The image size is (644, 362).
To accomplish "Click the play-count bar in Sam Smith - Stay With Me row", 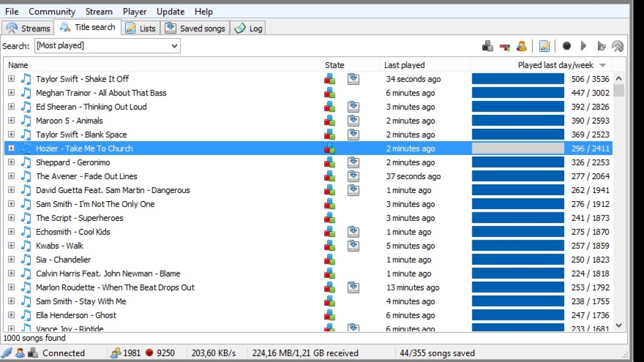I will (x=518, y=301).
